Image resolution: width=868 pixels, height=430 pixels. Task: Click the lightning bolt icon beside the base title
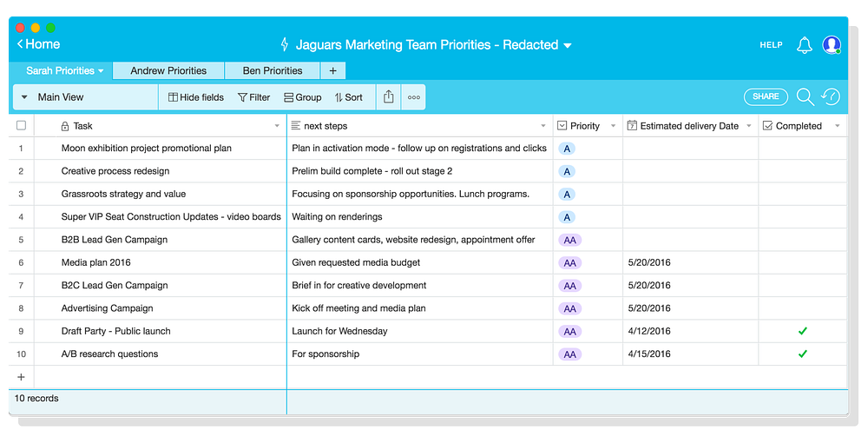(x=285, y=44)
